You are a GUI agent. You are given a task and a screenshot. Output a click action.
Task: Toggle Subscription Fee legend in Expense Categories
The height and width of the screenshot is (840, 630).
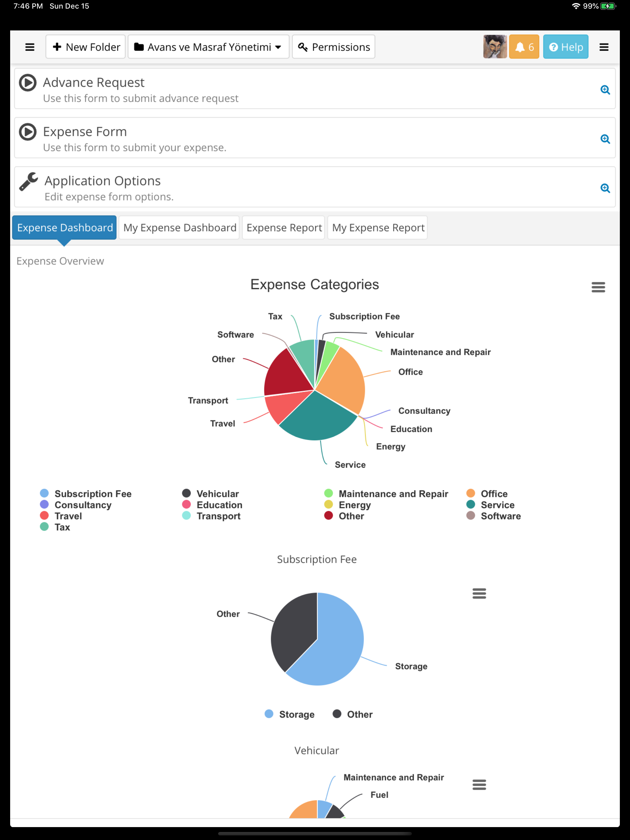[x=86, y=494]
